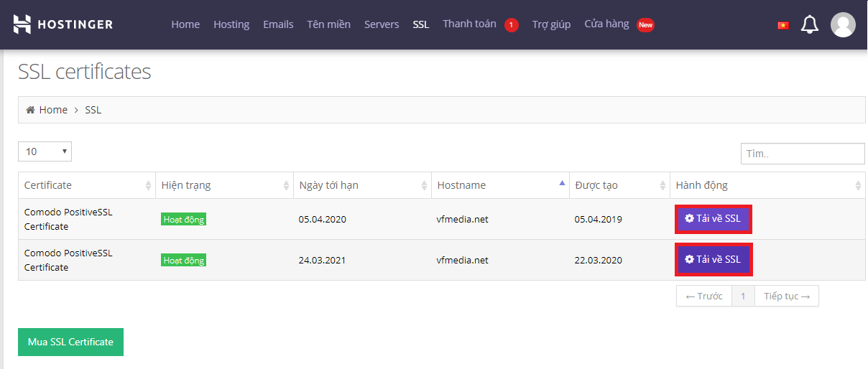Click Comodo PositiveSSL Certificate expiring 05.04.2020
868x369 pixels.
(x=68, y=220)
